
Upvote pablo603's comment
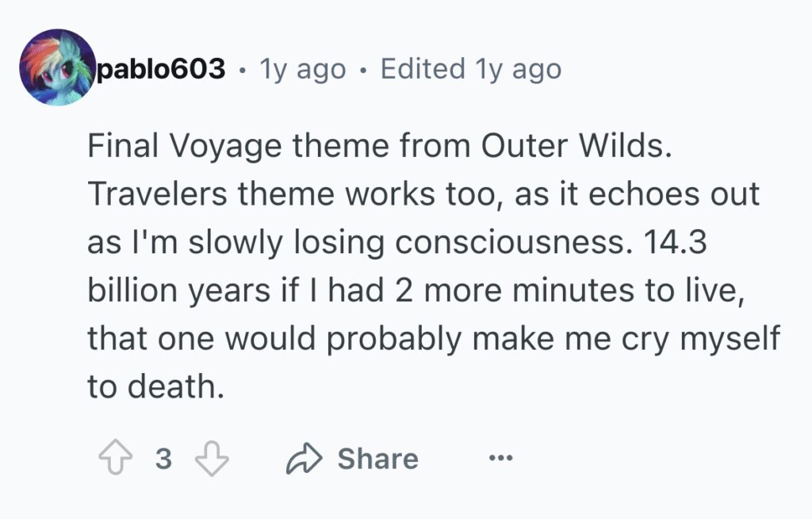click(x=116, y=457)
